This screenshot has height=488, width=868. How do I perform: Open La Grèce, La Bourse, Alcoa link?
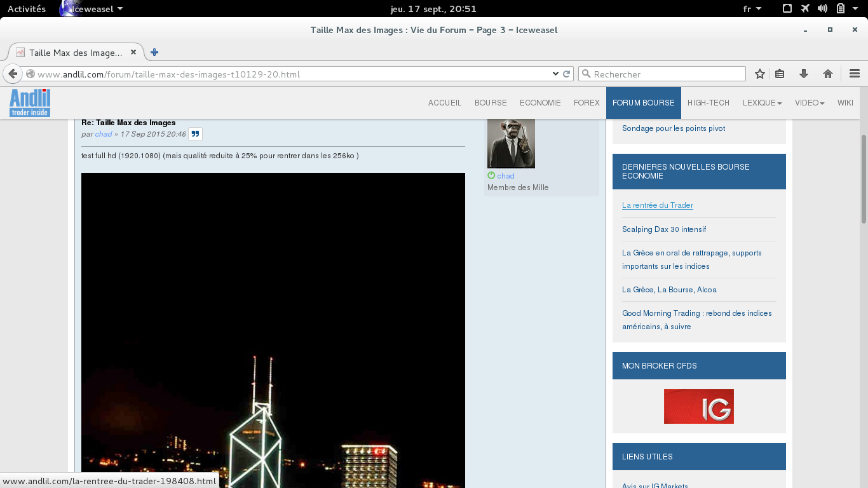669,290
